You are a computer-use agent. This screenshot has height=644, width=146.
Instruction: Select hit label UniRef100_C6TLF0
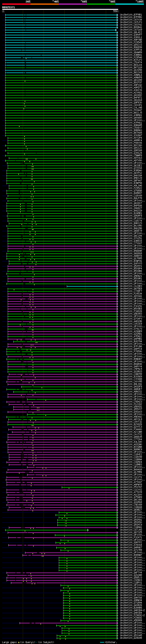[131, 22]
